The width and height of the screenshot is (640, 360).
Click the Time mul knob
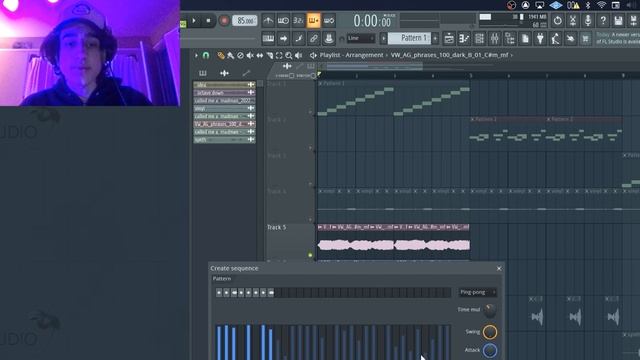click(490, 310)
